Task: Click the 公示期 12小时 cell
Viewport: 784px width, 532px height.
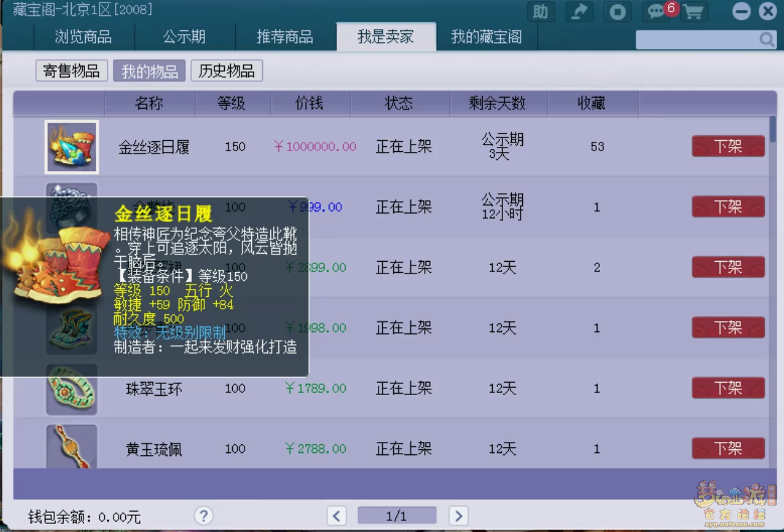Action: [x=503, y=207]
